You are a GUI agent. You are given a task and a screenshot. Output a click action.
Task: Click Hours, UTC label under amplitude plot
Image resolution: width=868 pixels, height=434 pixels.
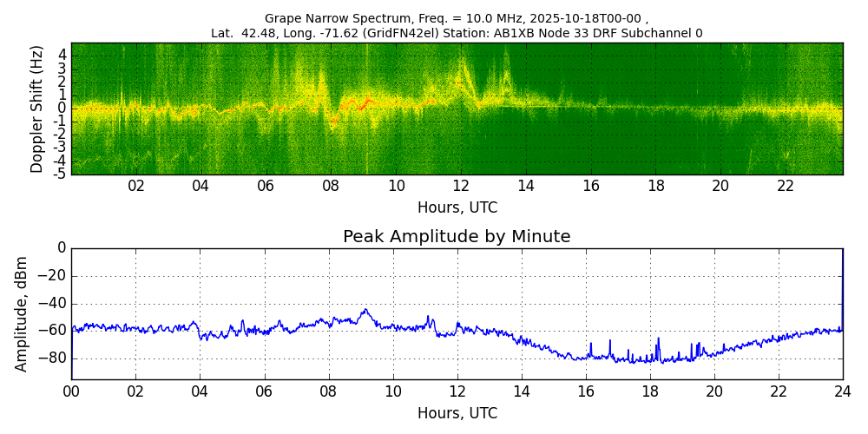click(457, 413)
